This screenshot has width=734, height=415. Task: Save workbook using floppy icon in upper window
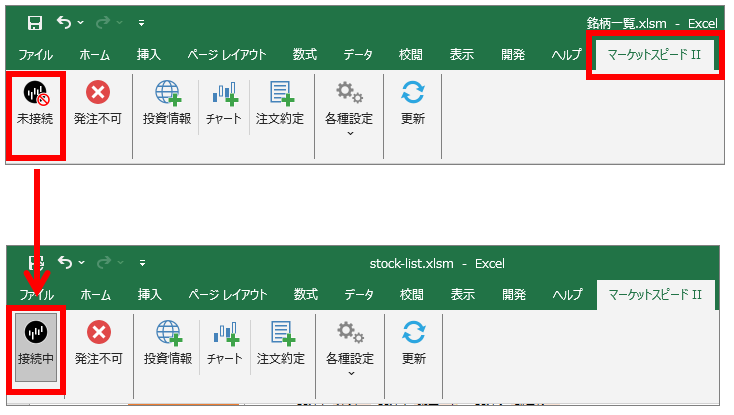pyautogui.click(x=35, y=22)
